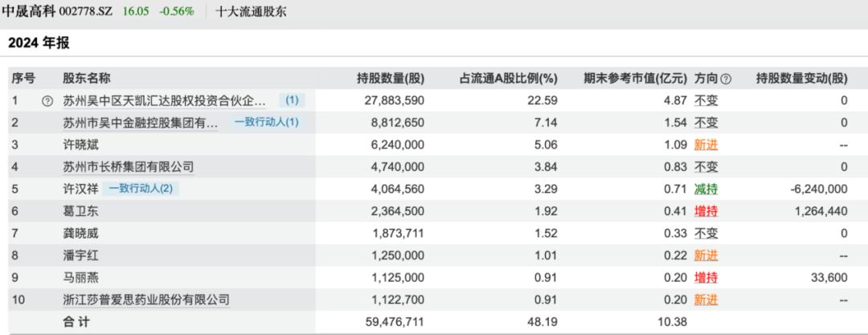This screenshot has height=335, width=868.
Task: Click the question mark icon in row 1
Action: click(x=47, y=101)
